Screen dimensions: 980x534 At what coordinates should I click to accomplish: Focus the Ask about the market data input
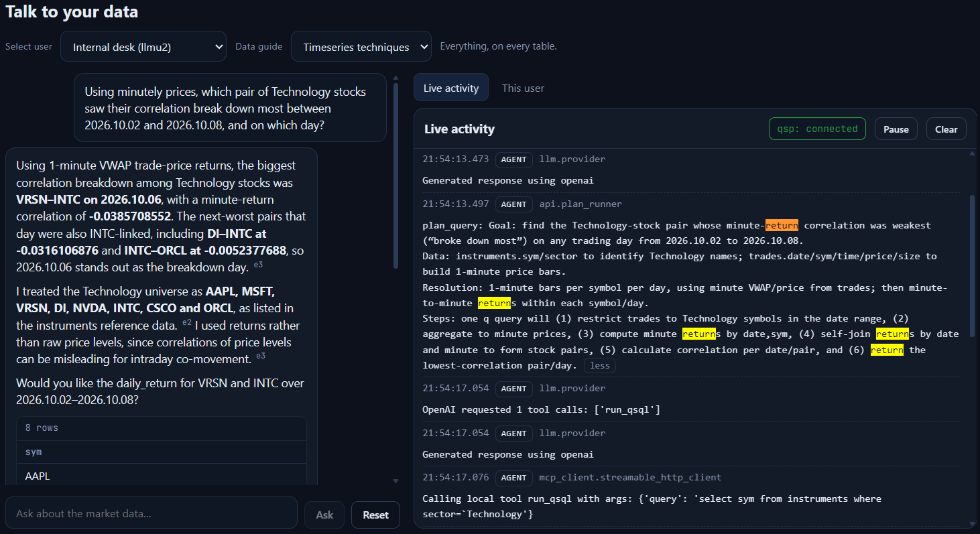(151, 513)
